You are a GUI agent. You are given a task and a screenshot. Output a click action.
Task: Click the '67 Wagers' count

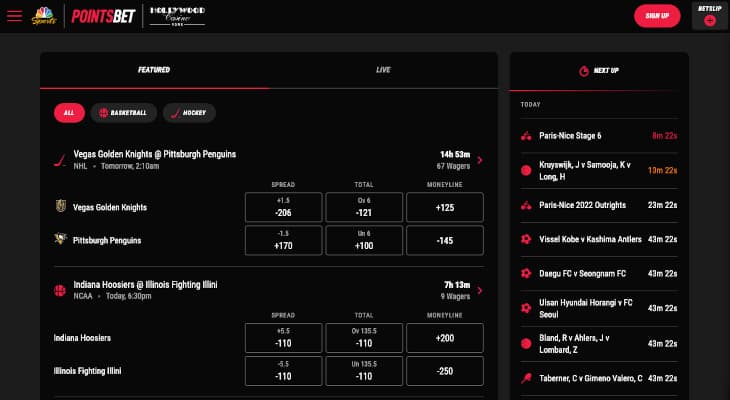pos(453,166)
